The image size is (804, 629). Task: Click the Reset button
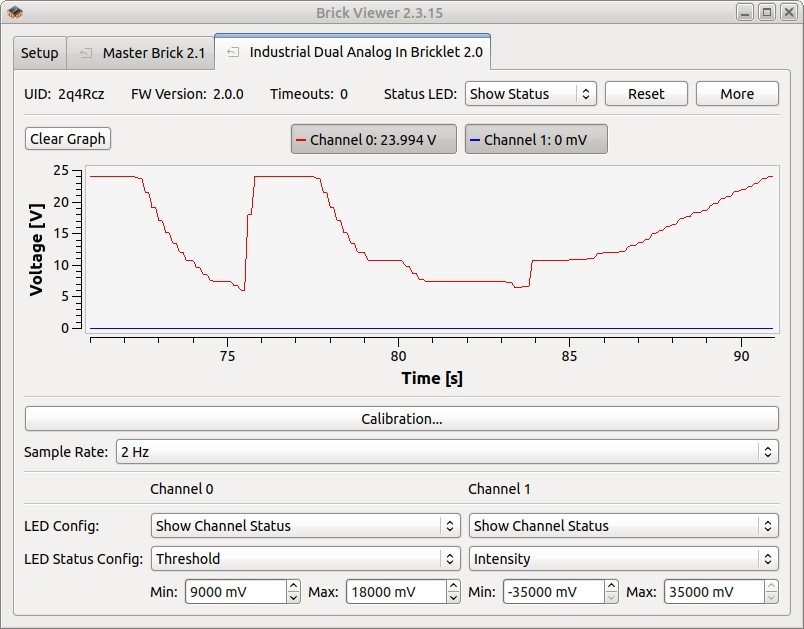point(646,94)
